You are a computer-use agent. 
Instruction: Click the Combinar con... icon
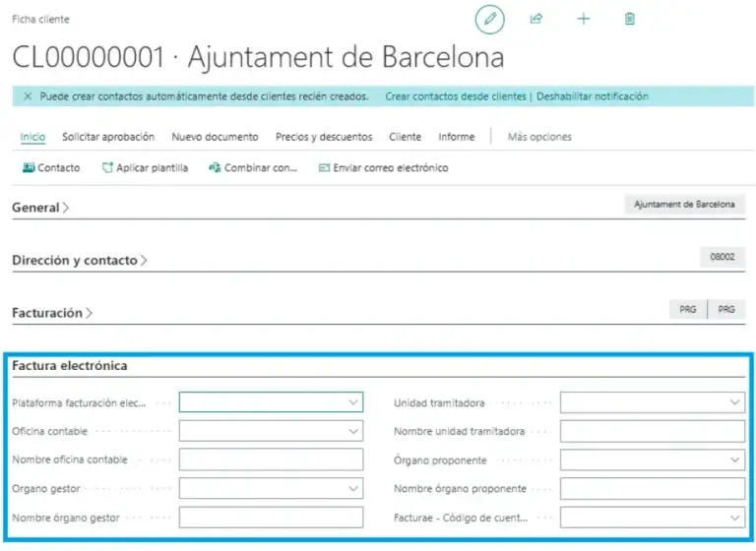pyautogui.click(x=215, y=167)
